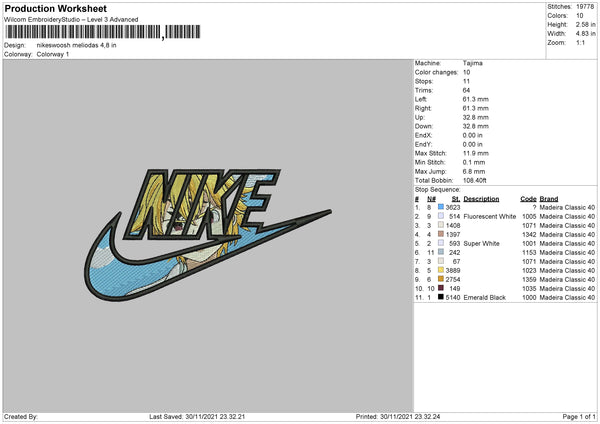Screen dimensions: 600x424
Task: Click the color swatch beside stitch count 1408
Action: tap(441, 225)
